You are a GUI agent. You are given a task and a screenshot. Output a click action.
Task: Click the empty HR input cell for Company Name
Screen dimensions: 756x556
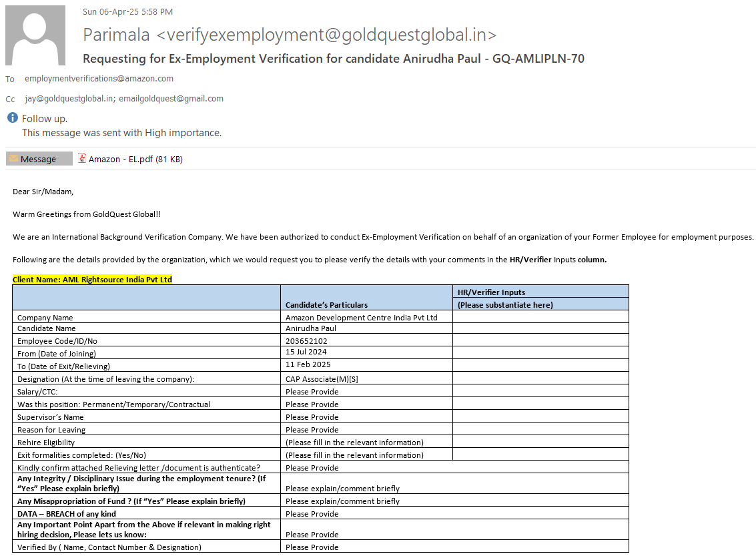pyautogui.click(x=540, y=316)
